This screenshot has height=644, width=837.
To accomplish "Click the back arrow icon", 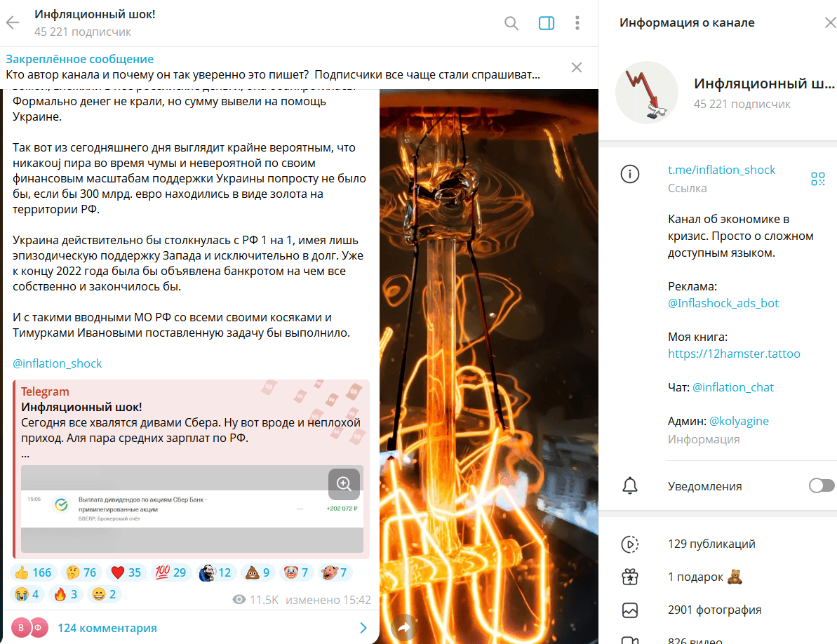I will 13,22.
